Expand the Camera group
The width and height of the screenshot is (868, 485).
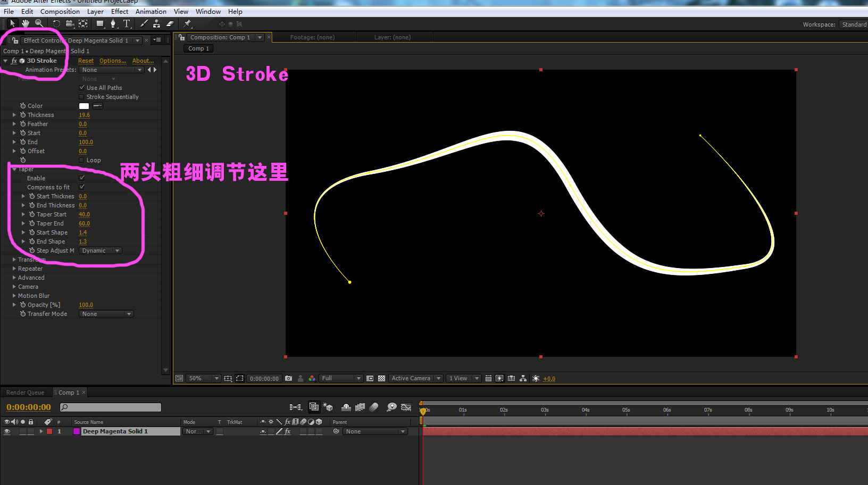tap(14, 287)
